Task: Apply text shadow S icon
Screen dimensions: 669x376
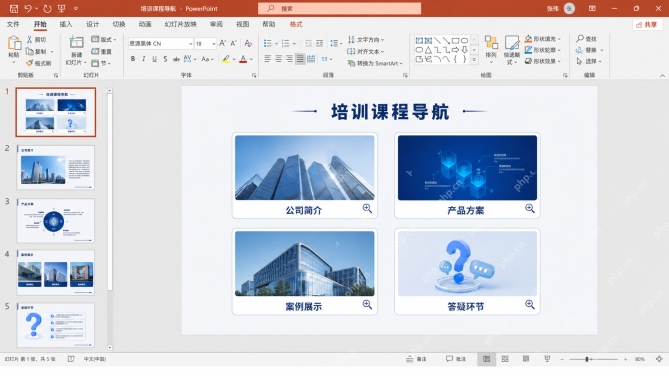Action: click(x=165, y=59)
